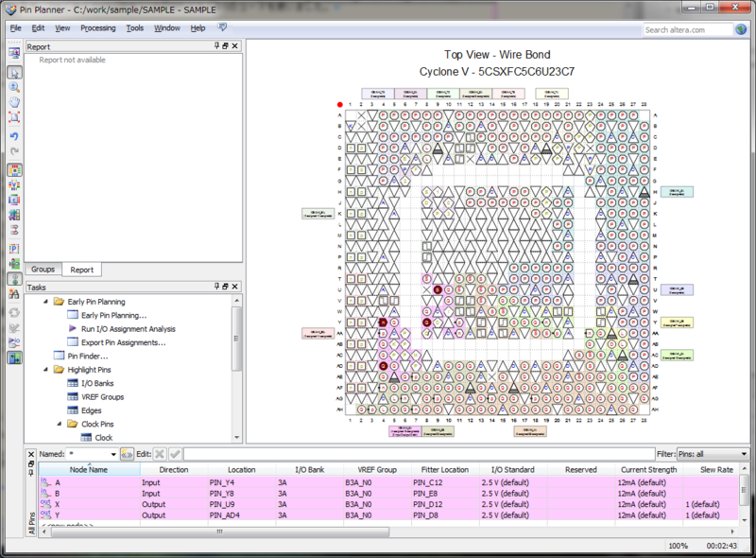Click the blue Undo arrow
Image resolution: width=756 pixels, height=558 pixels.
(x=14, y=136)
